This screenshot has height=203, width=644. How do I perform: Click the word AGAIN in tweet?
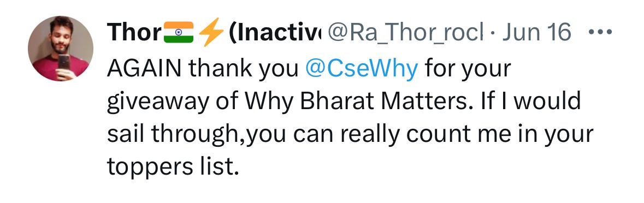pos(144,68)
